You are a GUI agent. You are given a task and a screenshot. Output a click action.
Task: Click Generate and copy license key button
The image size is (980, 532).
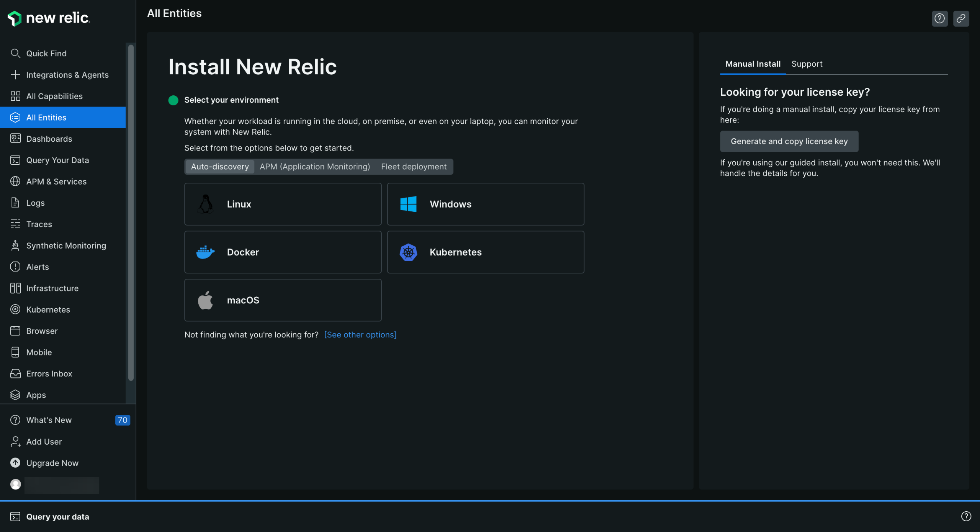(x=789, y=141)
